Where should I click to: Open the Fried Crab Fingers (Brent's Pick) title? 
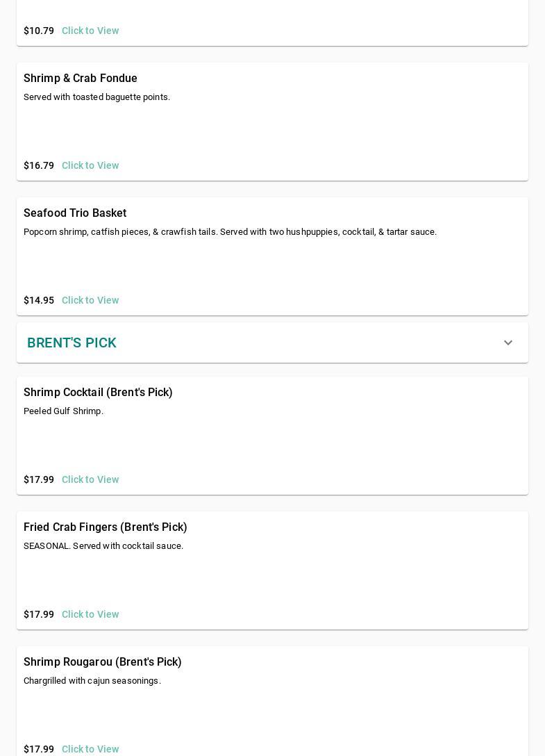click(x=106, y=527)
